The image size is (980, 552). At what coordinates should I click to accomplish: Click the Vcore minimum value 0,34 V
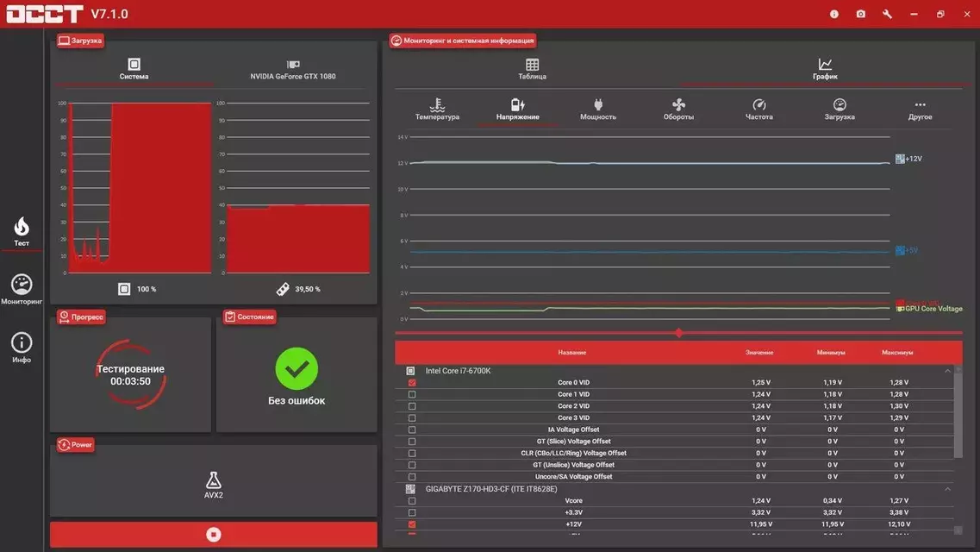pos(833,501)
